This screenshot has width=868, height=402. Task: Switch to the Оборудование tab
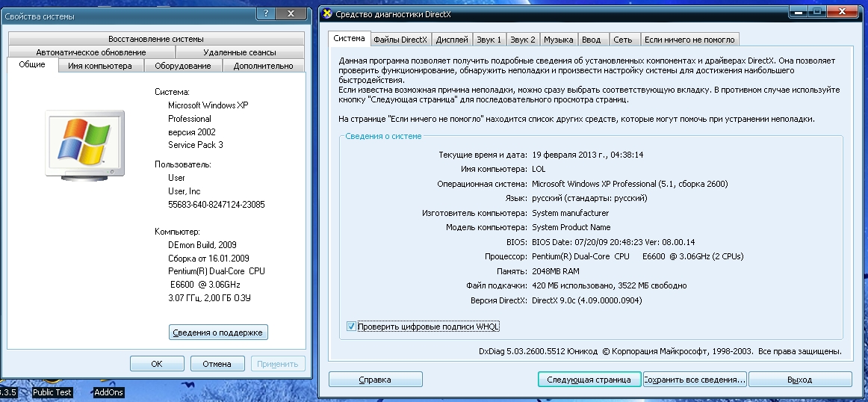pos(183,66)
